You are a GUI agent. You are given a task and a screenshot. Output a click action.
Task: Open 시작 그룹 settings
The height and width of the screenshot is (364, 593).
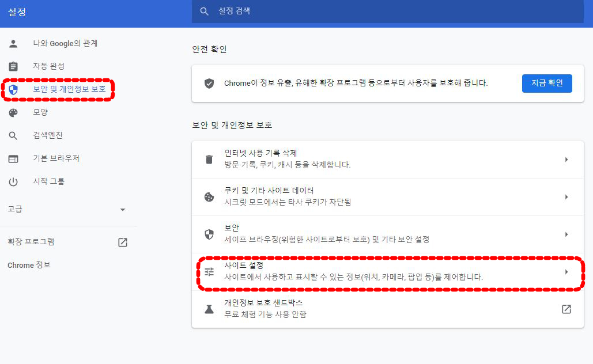pyautogui.click(x=48, y=181)
